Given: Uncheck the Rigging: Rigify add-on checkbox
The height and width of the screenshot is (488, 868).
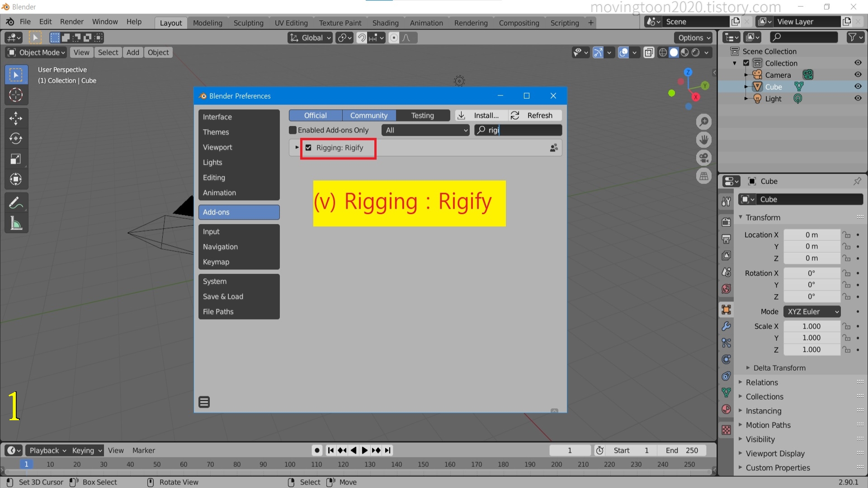Looking at the screenshot, I should pyautogui.click(x=308, y=148).
